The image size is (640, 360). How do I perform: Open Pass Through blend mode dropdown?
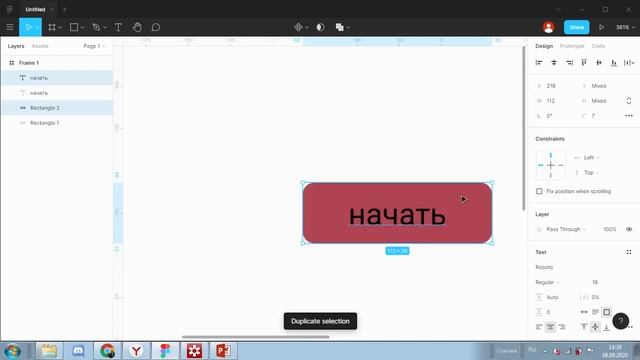coord(566,229)
